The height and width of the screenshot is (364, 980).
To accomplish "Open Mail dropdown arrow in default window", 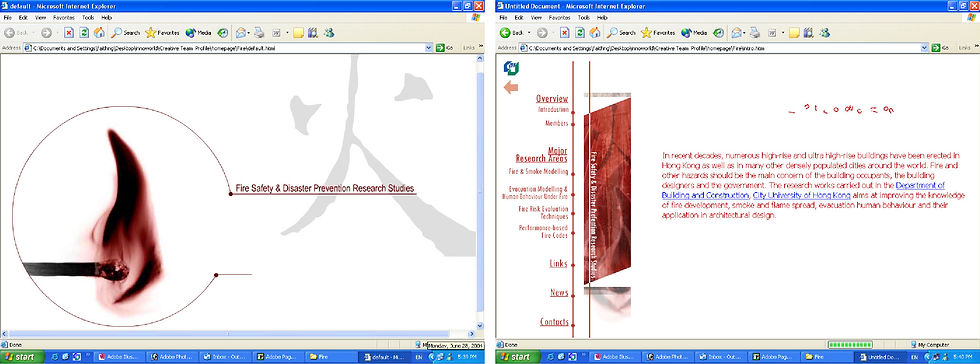I will click(x=249, y=33).
